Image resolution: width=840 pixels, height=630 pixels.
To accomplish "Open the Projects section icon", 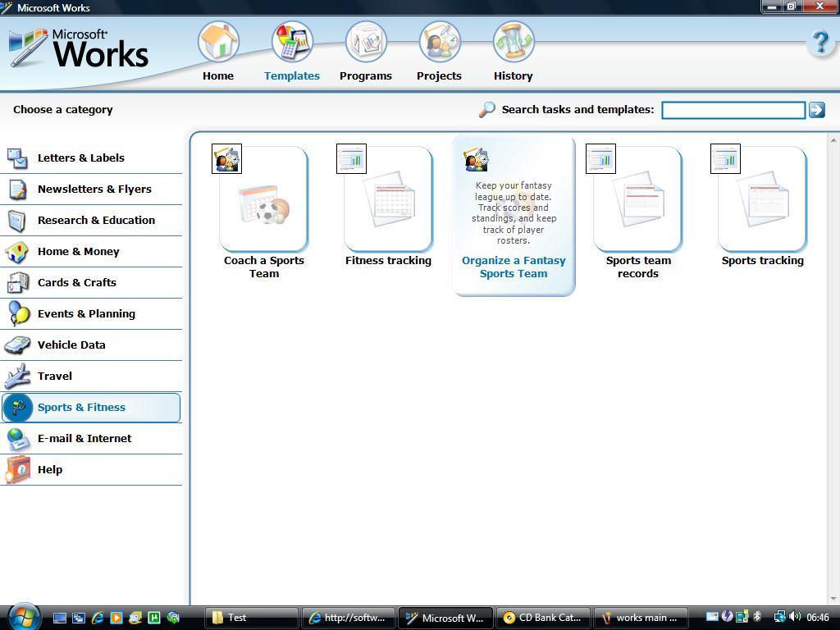I will point(440,41).
